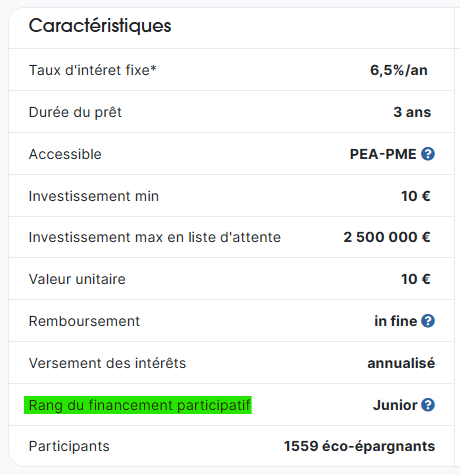Select the 2 500 000 € amount
This screenshot has height=475, width=460.
pos(387,237)
